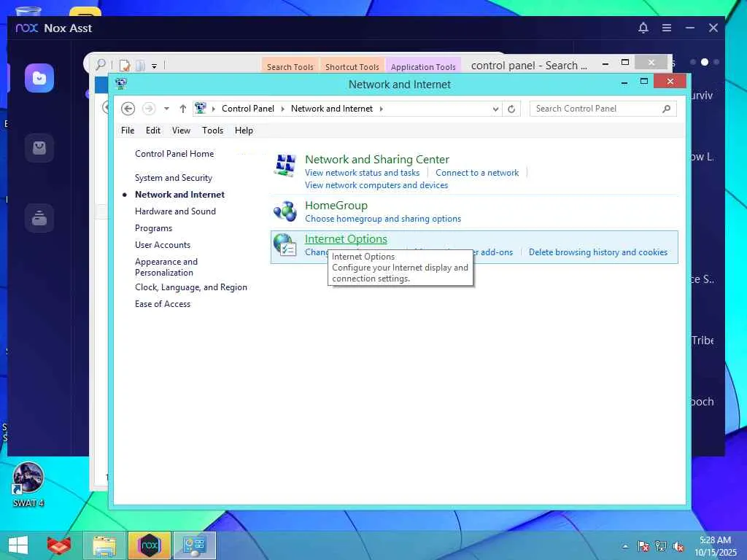Expand the address bar history dropdown
This screenshot has width=747, height=560.
click(495, 109)
